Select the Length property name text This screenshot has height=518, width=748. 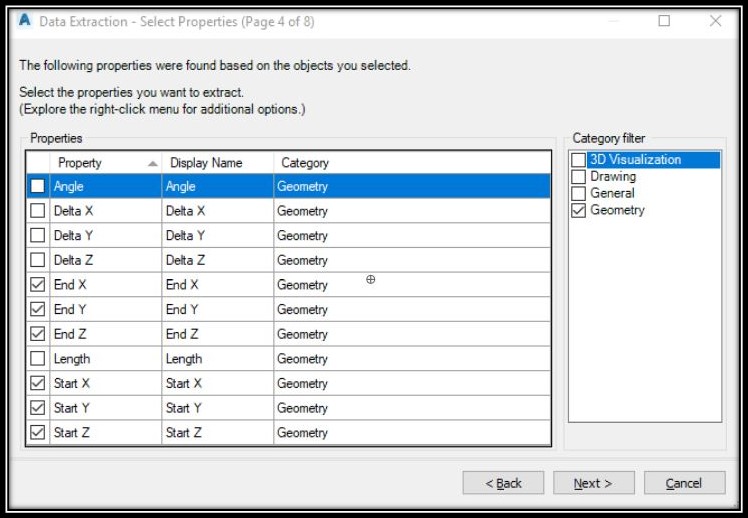coord(72,359)
